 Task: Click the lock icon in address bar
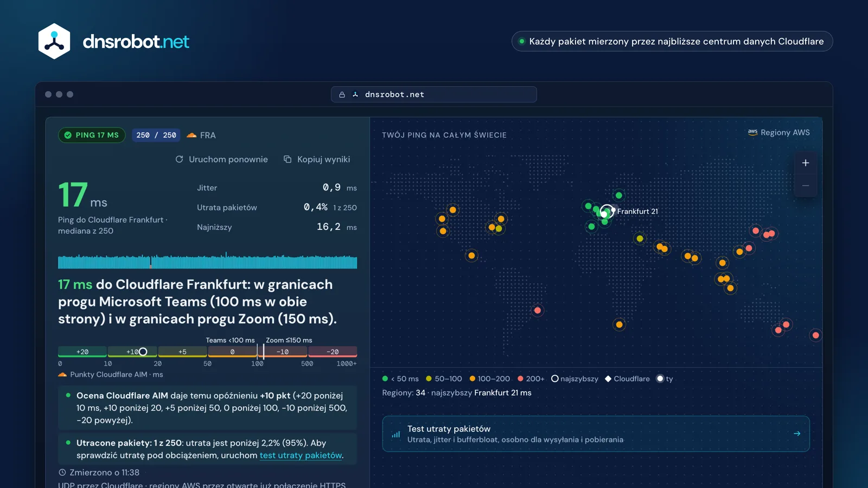click(x=342, y=94)
